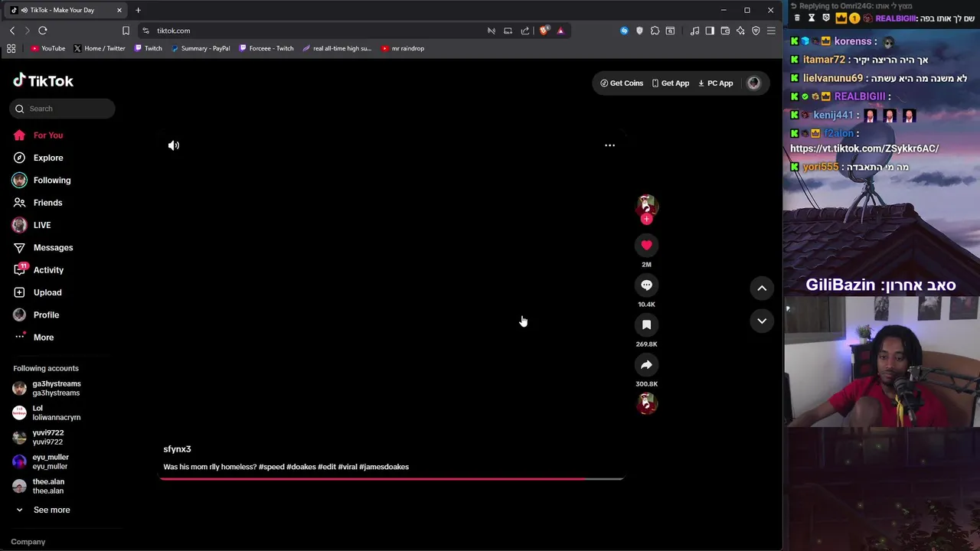Open the vt.tiktok.com link in chat

tap(864, 148)
